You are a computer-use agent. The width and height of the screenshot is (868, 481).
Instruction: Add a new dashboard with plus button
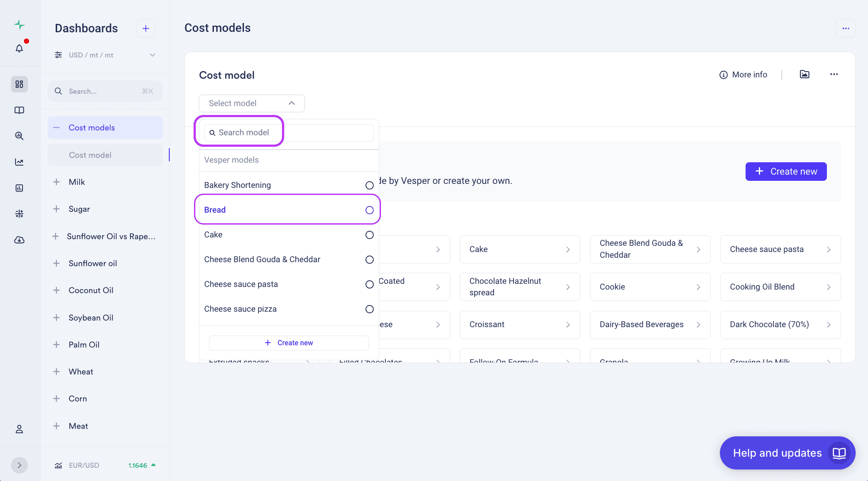[x=146, y=28]
